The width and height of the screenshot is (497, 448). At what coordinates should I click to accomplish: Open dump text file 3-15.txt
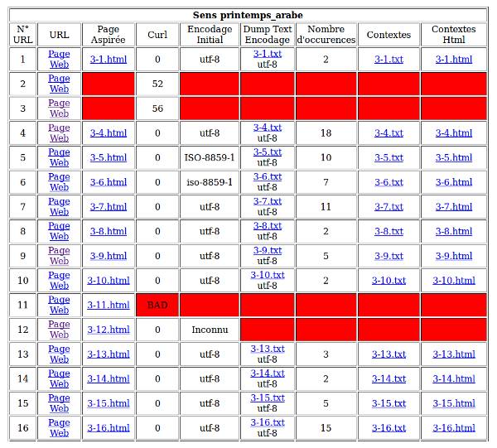click(268, 397)
